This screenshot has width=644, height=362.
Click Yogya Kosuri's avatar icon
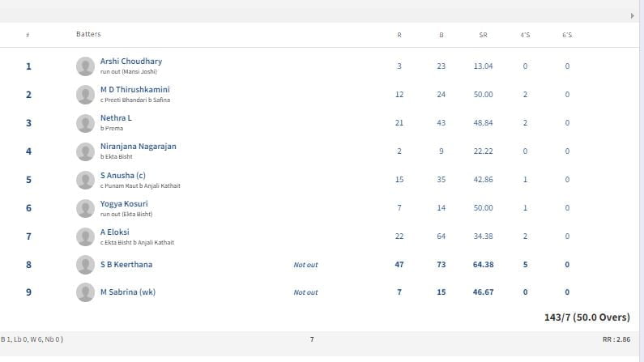85,208
